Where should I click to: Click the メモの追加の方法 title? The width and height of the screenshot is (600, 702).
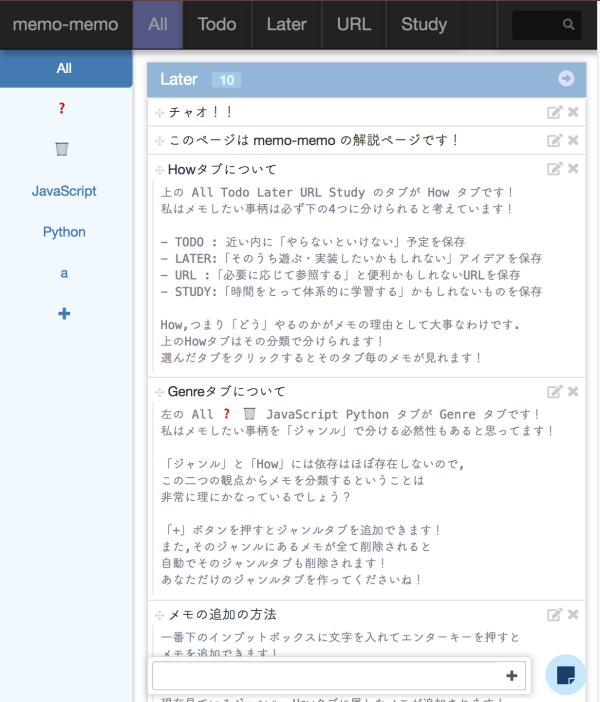point(223,614)
